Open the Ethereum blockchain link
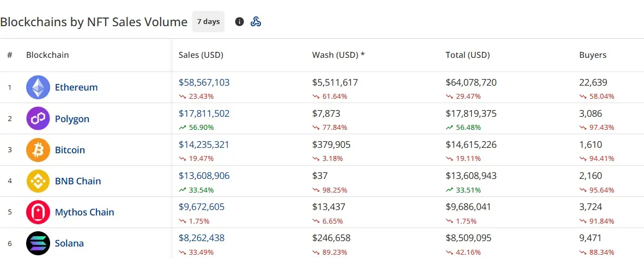 pyautogui.click(x=76, y=87)
